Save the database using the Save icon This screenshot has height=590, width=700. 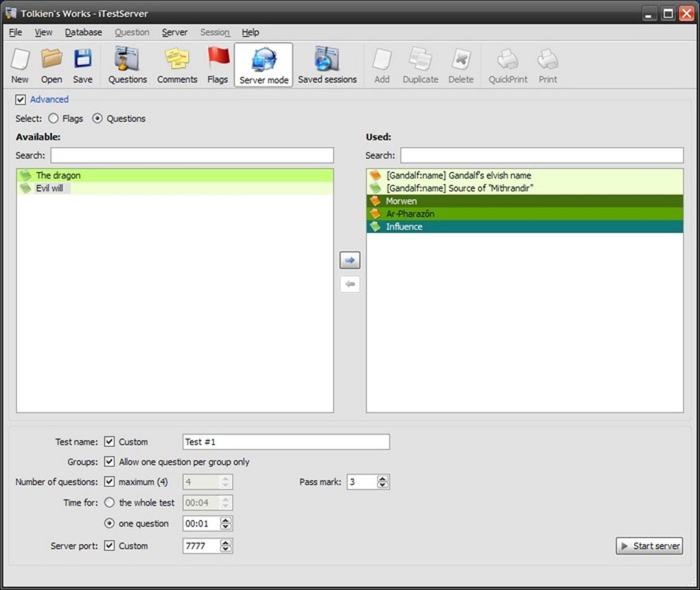(x=82, y=66)
